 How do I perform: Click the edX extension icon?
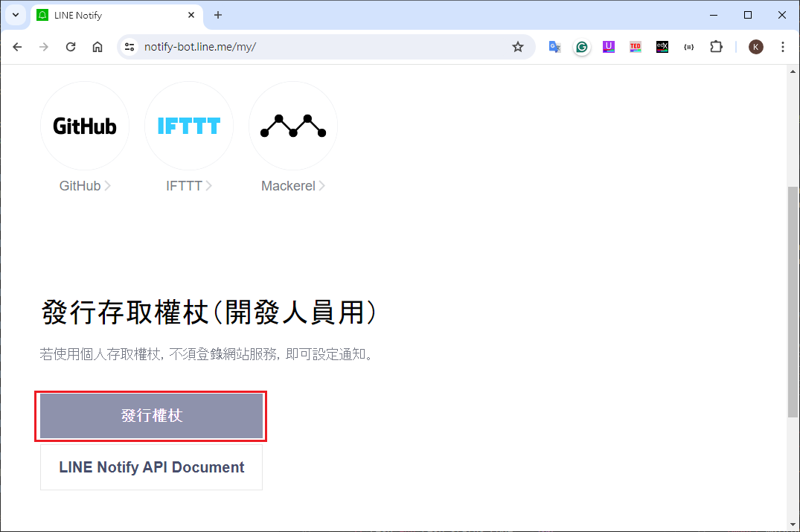tap(662, 47)
